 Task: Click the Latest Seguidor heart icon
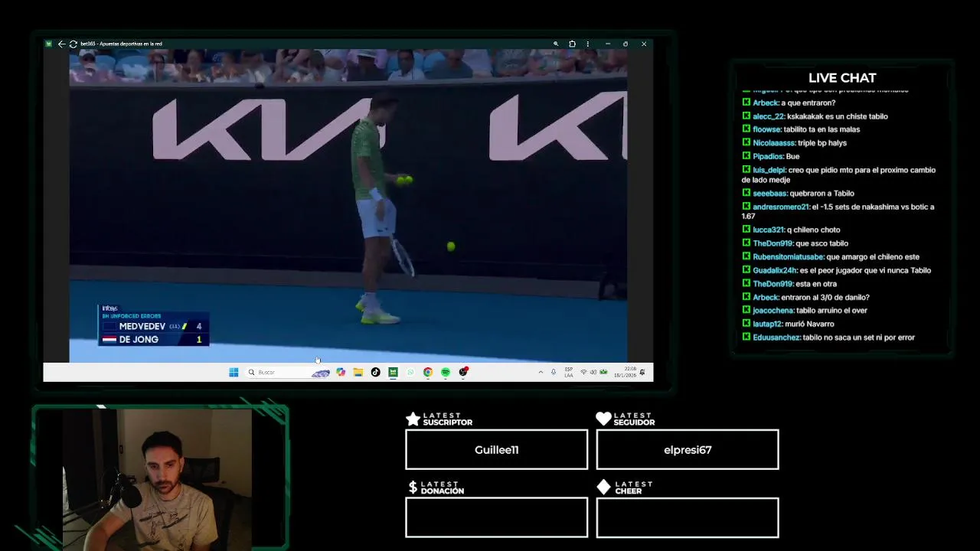pos(603,419)
